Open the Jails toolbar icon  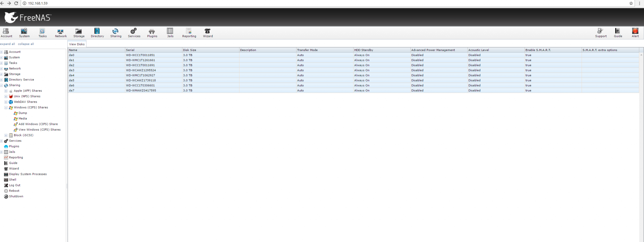[170, 33]
